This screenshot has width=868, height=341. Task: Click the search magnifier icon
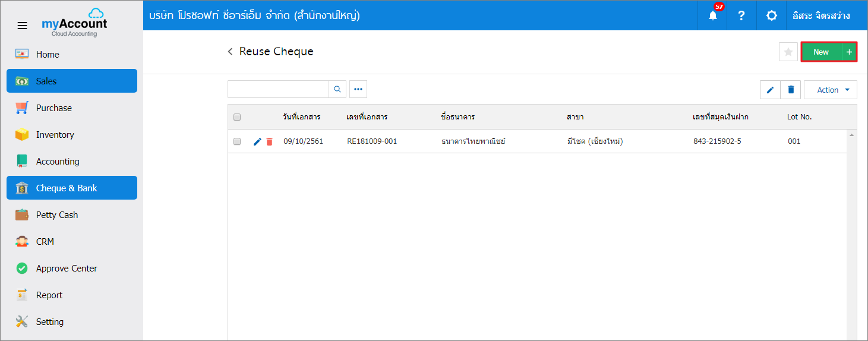pyautogui.click(x=337, y=89)
